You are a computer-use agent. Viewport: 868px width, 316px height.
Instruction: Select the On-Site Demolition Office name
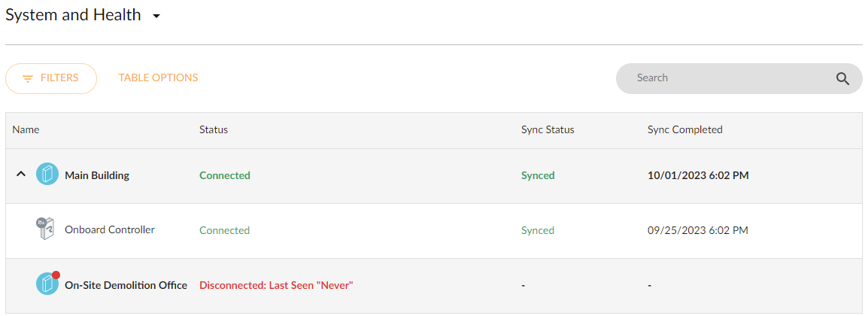point(126,286)
